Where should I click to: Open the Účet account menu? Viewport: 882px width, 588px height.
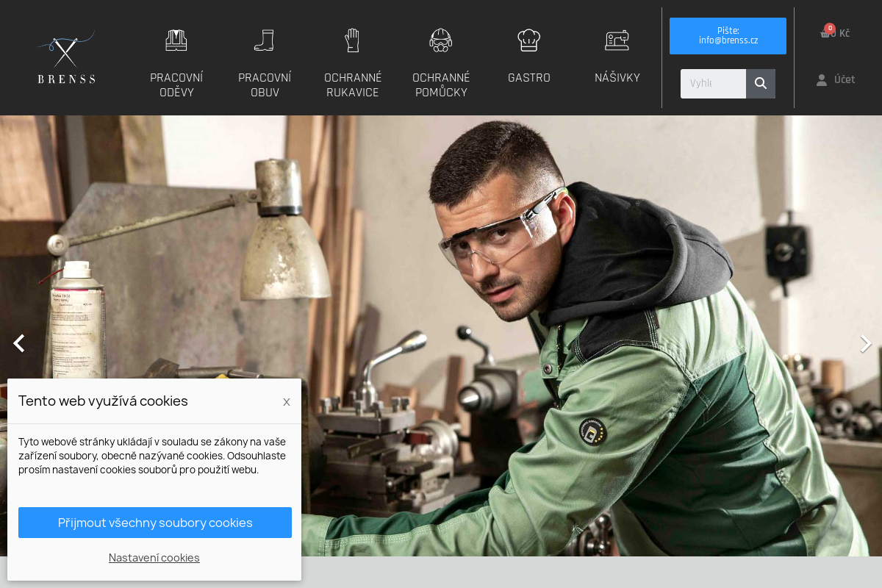pyautogui.click(x=836, y=79)
